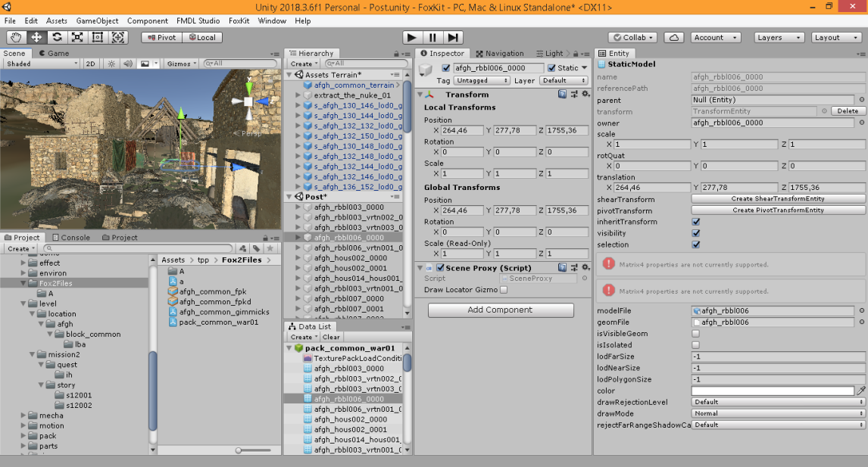Open Project search by type filter

tap(243, 248)
